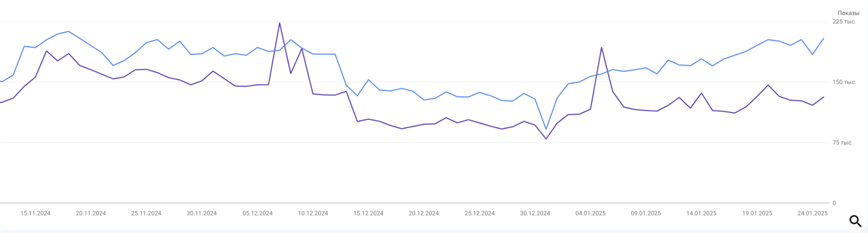
Task: Select the 19.01.2025 date label
Action: [x=757, y=213]
